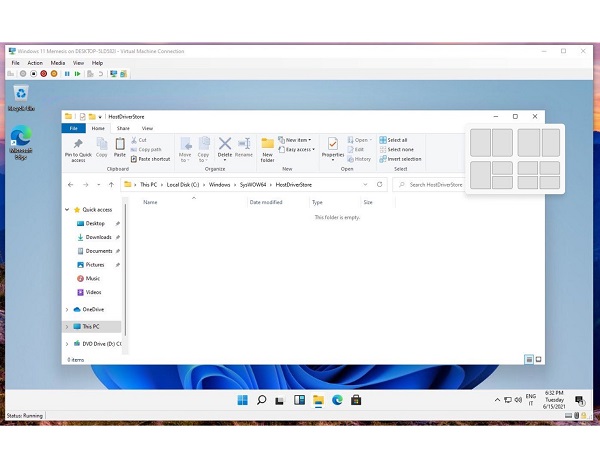This screenshot has width=600, height=451.
Task: Open taskbar Search magnifier
Action: (261, 400)
